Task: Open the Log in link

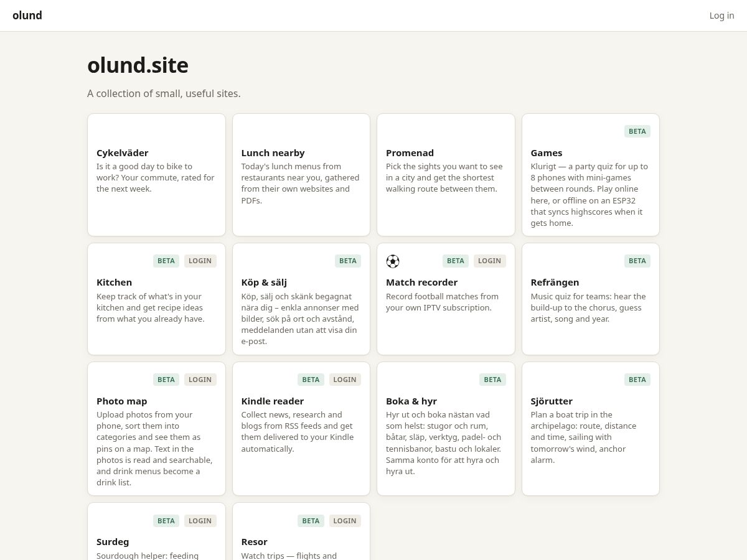Action: pos(721,16)
